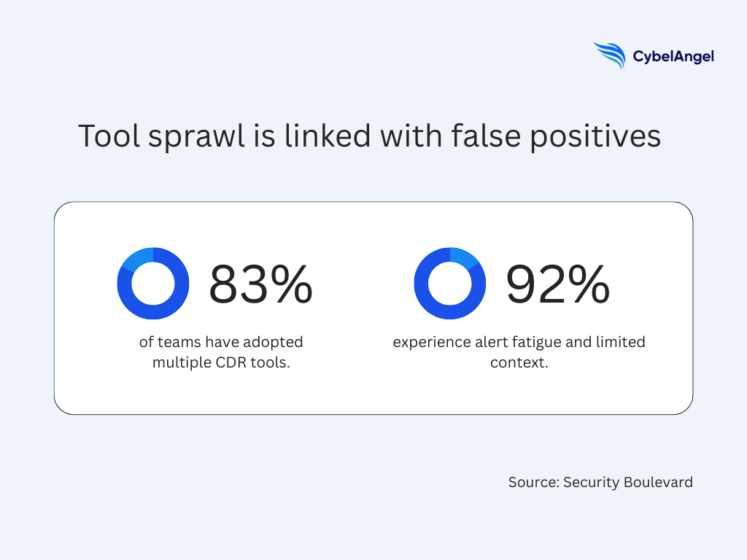Select the CybelAngel wordmark text

(673, 56)
